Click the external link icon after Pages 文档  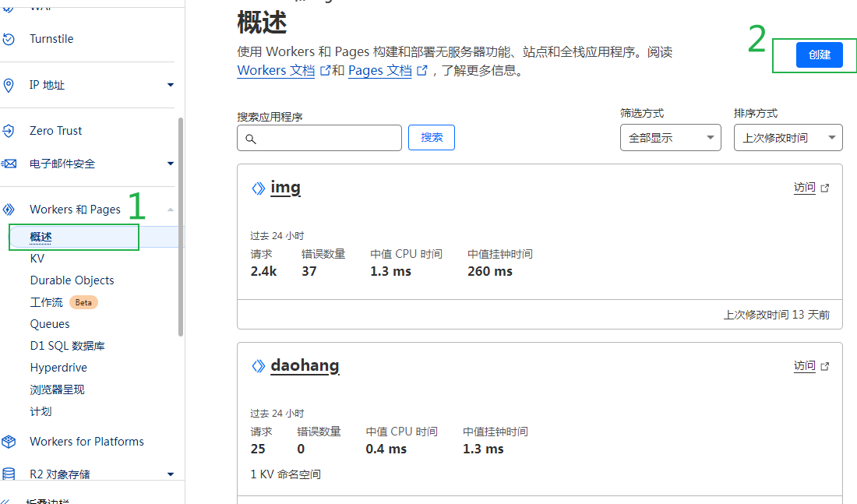click(x=422, y=71)
